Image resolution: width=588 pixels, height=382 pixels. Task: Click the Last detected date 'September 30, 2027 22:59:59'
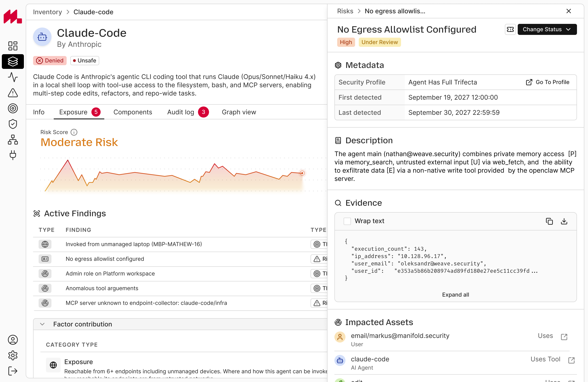coord(454,112)
